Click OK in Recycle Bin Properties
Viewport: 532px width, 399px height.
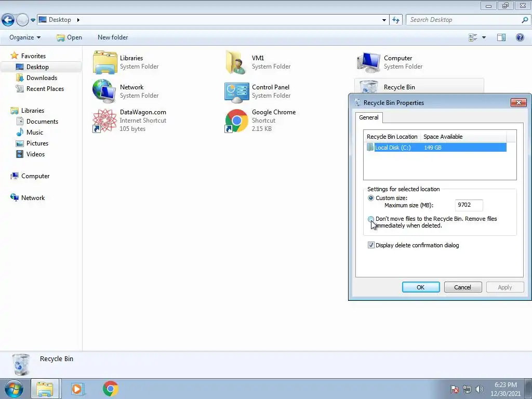(421, 287)
